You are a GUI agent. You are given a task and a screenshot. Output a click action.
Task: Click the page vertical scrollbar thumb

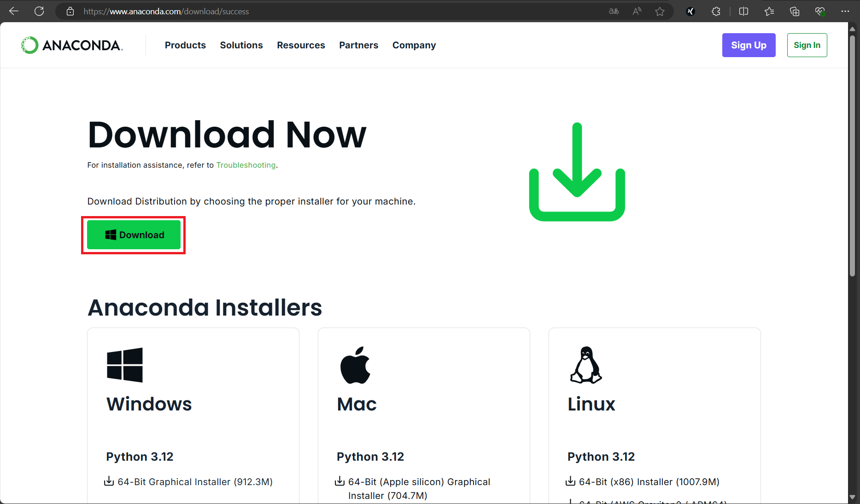coord(852,156)
